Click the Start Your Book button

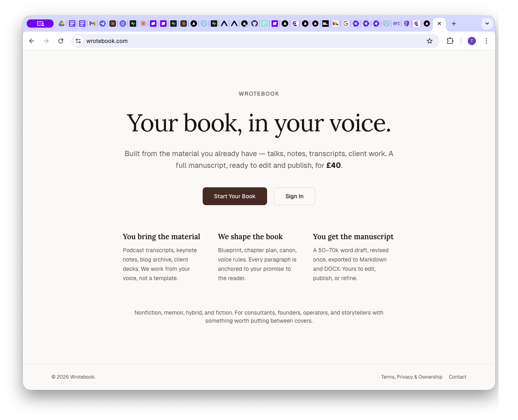tap(235, 196)
